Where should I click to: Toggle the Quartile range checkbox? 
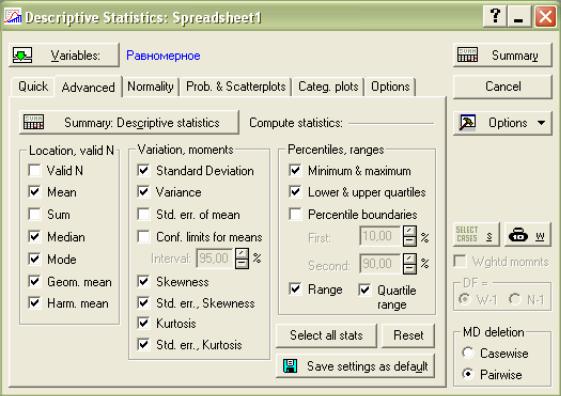(365, 289)
